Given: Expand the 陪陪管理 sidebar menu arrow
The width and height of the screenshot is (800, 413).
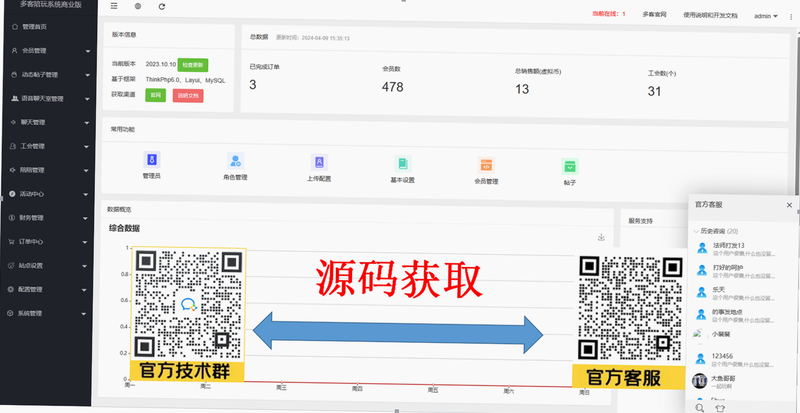Looking at the screenshot, I should [86, 171].
